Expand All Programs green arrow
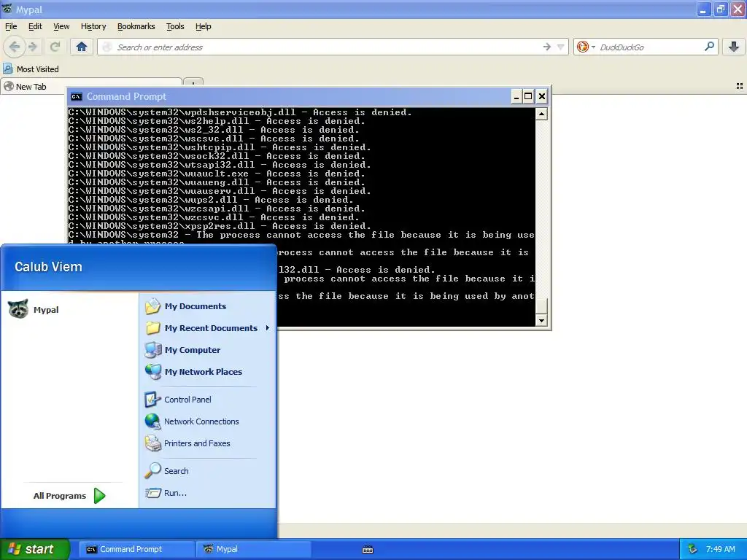The height and width of the screenshot is (560, 747). coord(99,496)
